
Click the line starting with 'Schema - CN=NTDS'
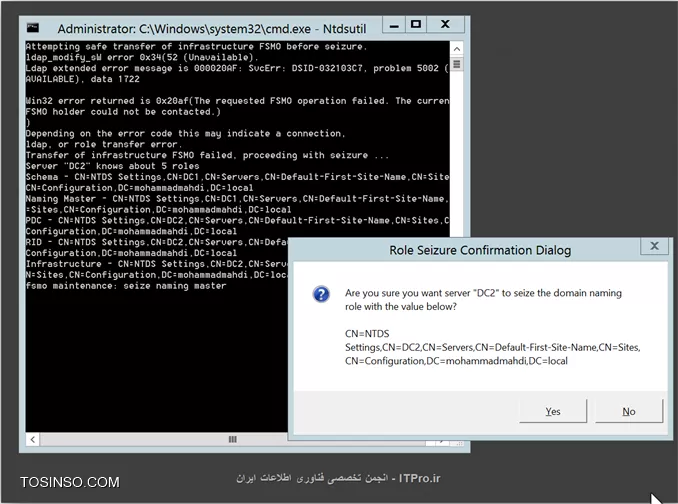click(x=237, y=177)
